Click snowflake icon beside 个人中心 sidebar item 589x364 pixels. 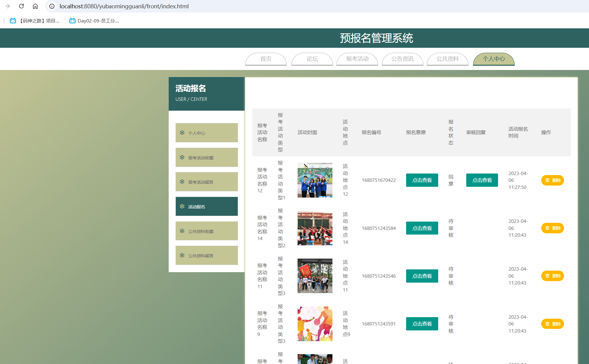point(182,133)
